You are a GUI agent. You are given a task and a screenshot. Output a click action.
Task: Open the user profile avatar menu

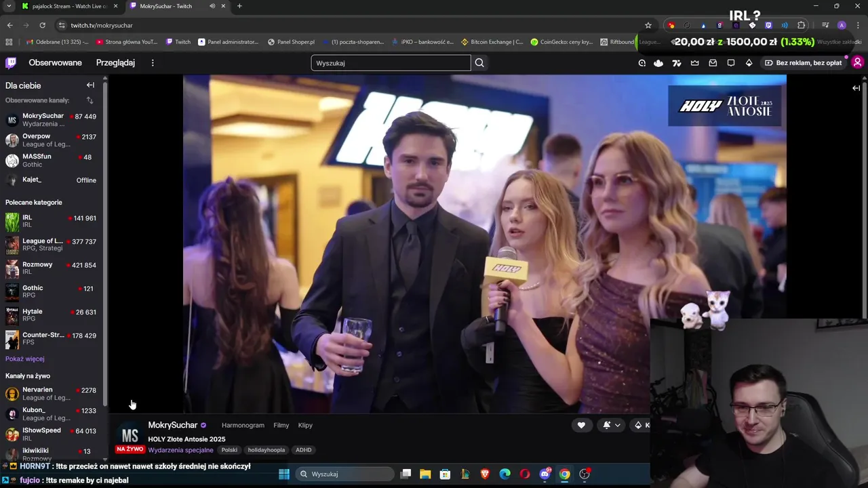[857, 62]
